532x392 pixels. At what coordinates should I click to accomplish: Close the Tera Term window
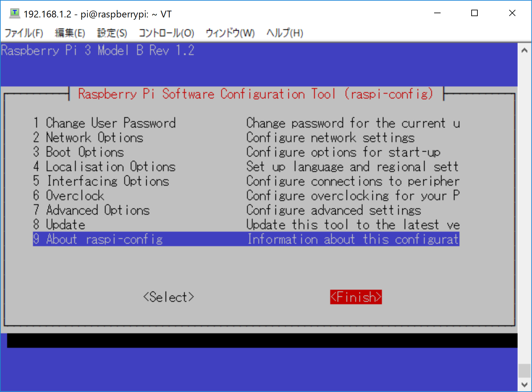tap(512, 13)
